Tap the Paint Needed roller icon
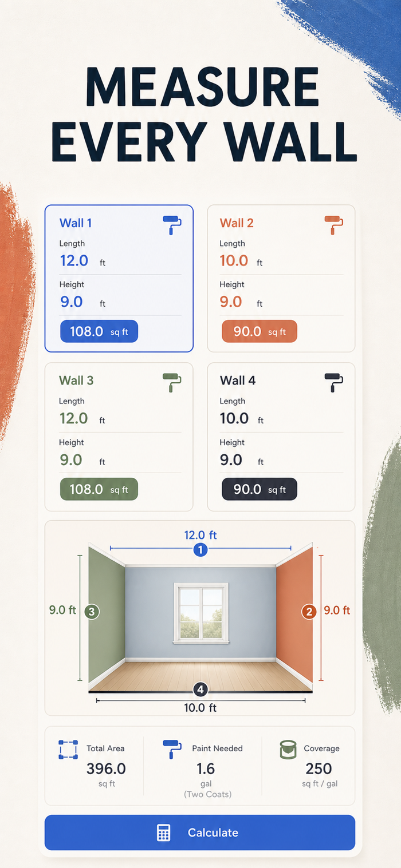The width and height of the screenshot is (401, 868). point(172,750)
